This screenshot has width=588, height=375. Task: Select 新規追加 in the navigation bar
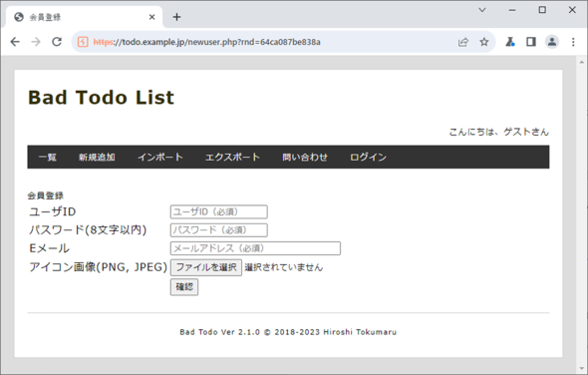pyautogui.click(x=97, y=158)
